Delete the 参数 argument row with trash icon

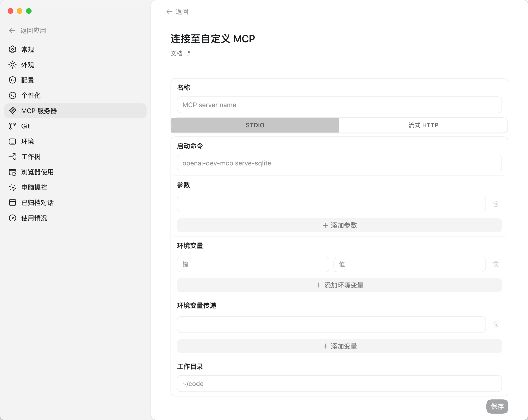click(496, 204)
